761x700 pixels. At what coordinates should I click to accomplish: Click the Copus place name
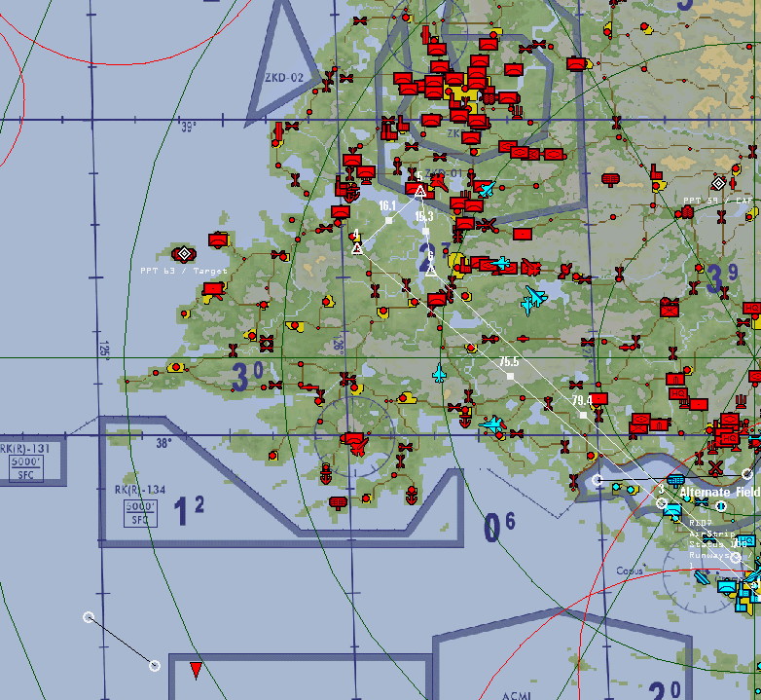coord(630,571)
